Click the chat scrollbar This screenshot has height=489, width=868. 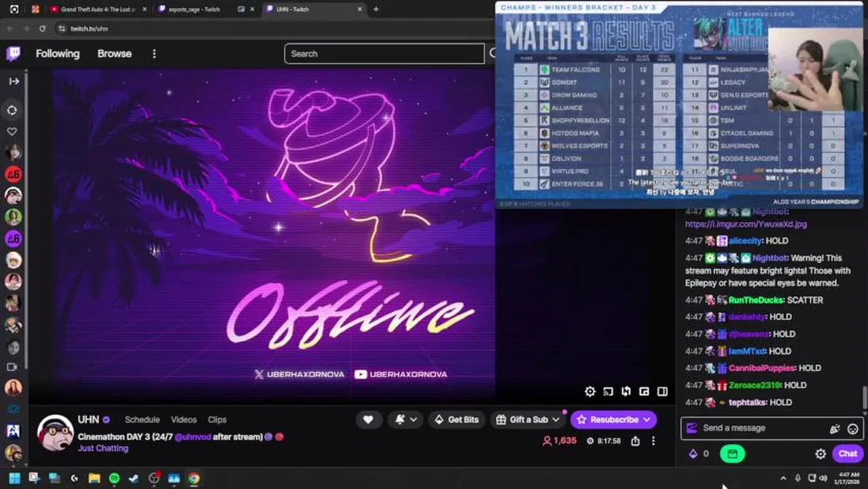pyautogui.click(x=864, y=396)
